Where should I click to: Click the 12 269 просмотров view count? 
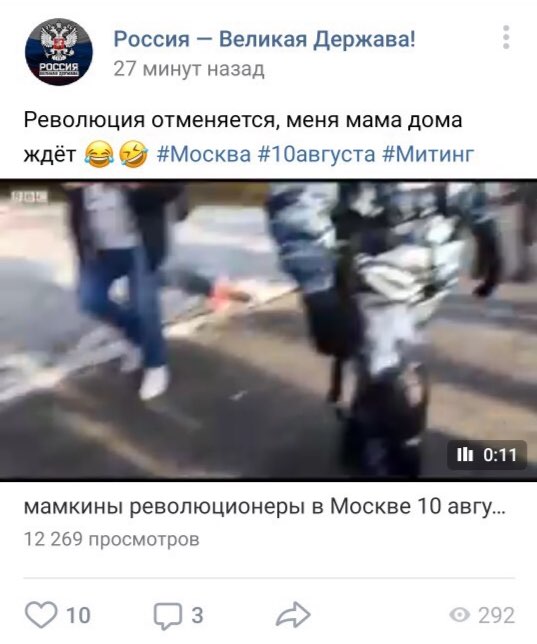pos(112,539)
